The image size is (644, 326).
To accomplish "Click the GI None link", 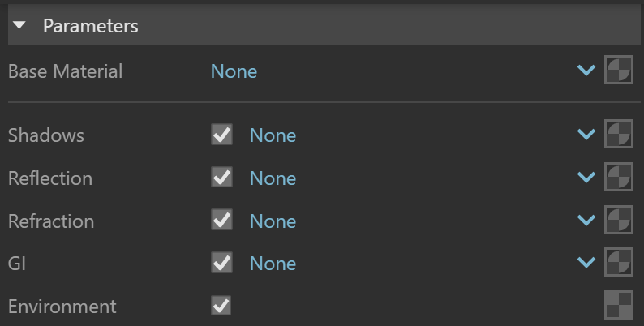I will 273,264.
